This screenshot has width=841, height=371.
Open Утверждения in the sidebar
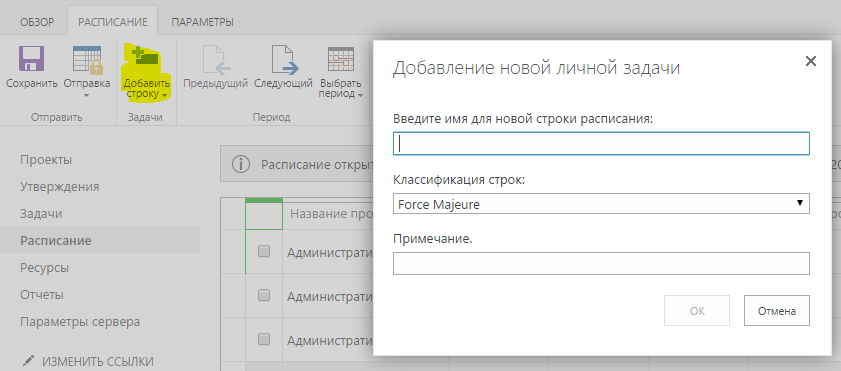pyautogui.click(x=60, y=187)
